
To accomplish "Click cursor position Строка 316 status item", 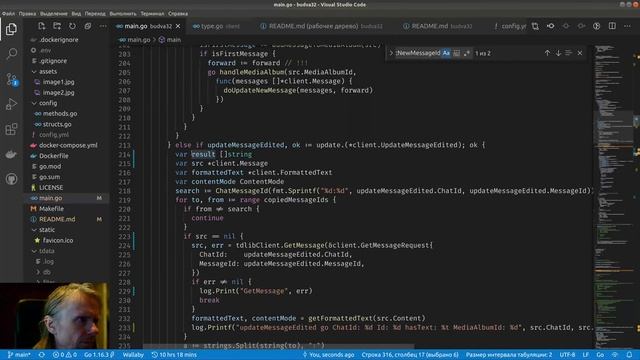I will 410,355.
